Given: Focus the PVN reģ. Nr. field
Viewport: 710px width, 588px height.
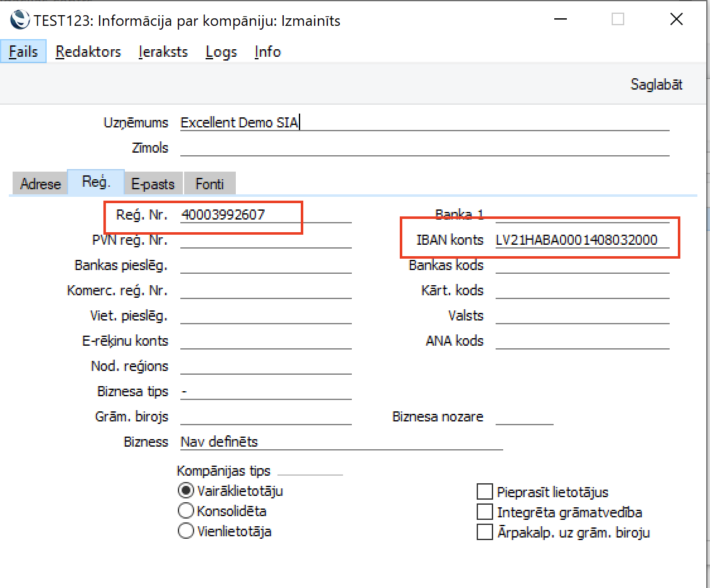Looking at the screenshot, I should coord(265,240).
